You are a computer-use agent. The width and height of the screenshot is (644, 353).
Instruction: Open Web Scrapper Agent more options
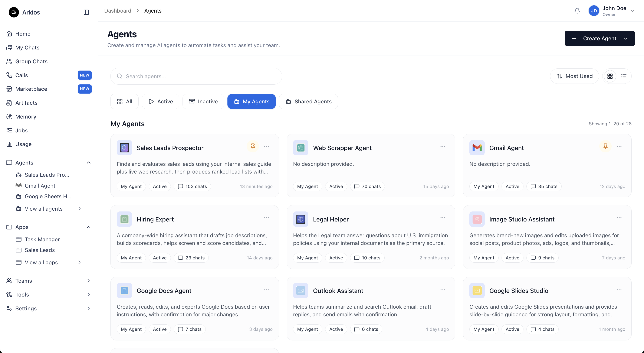[x=443, y=146]
